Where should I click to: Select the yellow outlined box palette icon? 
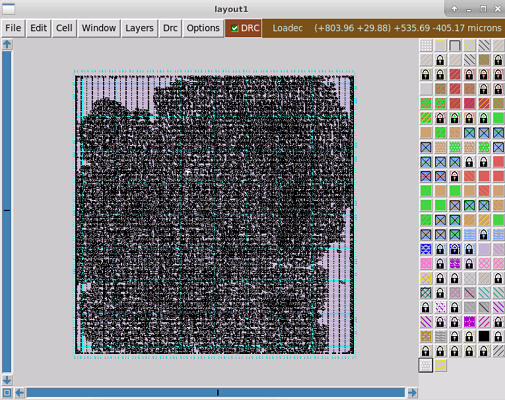point(440,46)
